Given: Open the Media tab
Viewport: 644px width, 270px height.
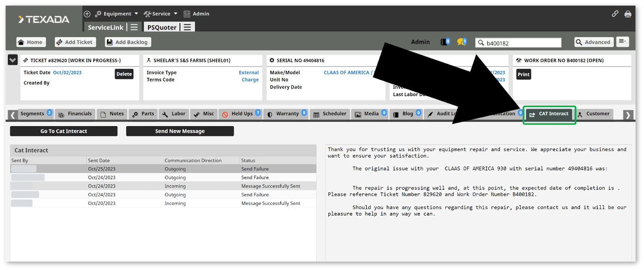Looking at the screenshot, I should (x=369, y=114).
